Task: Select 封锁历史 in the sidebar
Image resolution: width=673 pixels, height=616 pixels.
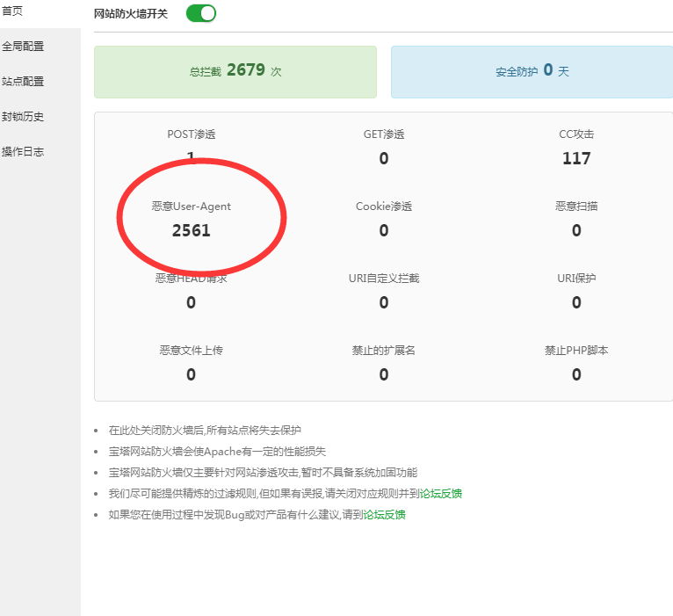Action: 23,116
